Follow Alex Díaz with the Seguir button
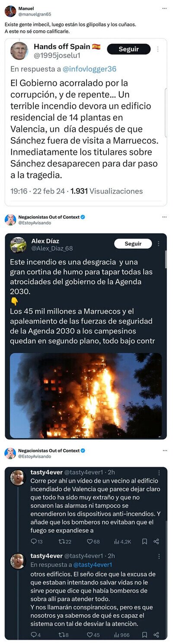The width and height of the screenshot is (173, 644). (133, 244)
